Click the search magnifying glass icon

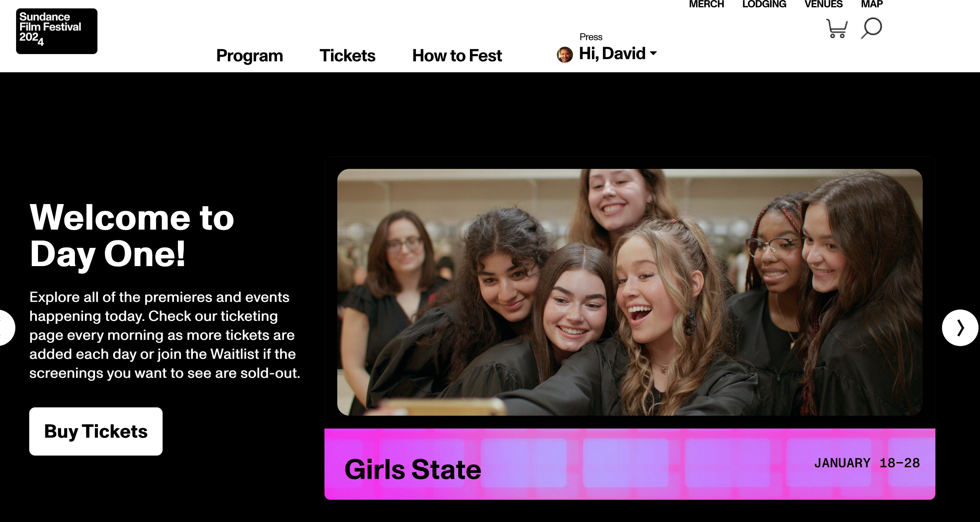coord(871,28)
